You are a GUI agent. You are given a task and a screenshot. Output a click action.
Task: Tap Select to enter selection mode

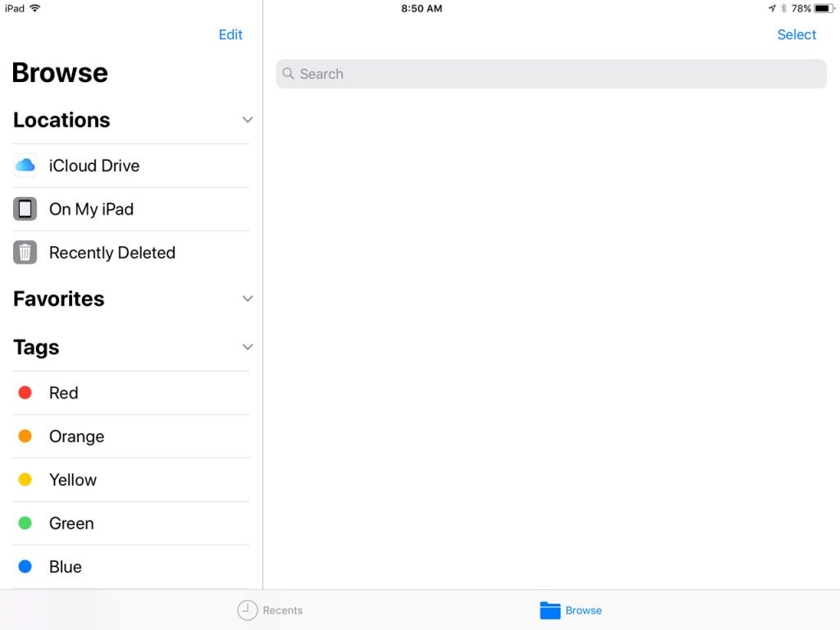[796, 34]
